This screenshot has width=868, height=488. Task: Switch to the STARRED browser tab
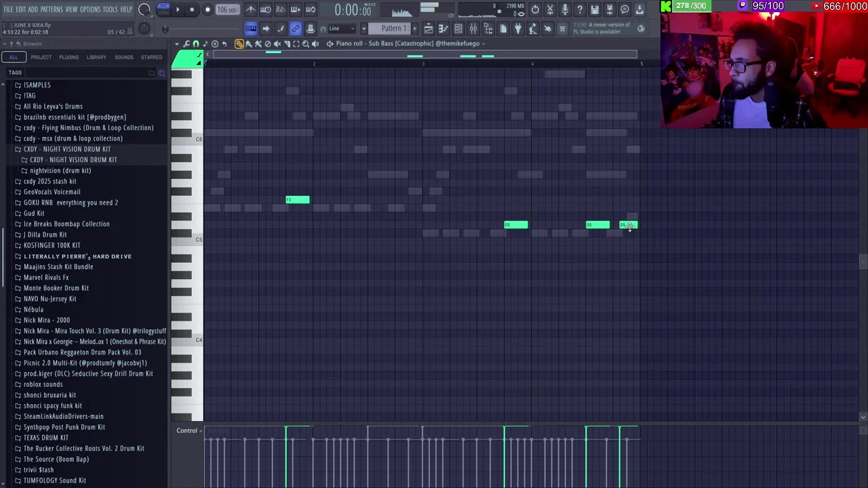(x=151, y=57)
